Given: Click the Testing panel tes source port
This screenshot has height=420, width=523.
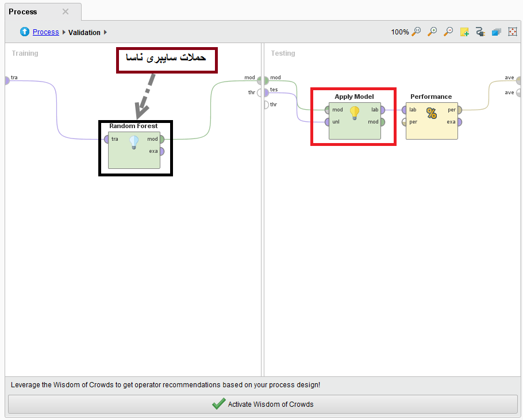Looking at the screenshot, I should [266, 93].
